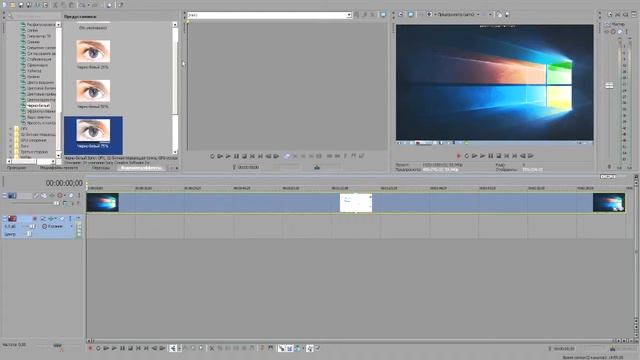Select the Видеоэффекты tab

[x=141, y=168]
